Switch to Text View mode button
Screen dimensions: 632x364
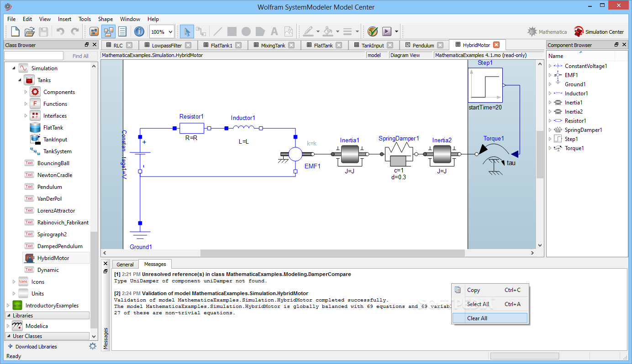(x=122, y=32)
